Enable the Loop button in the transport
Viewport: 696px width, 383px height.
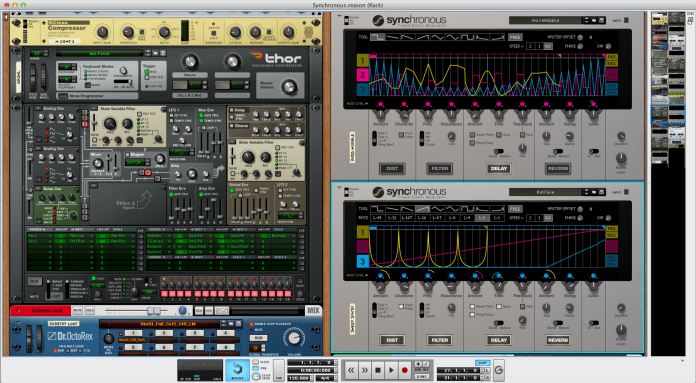coord(483,363)
